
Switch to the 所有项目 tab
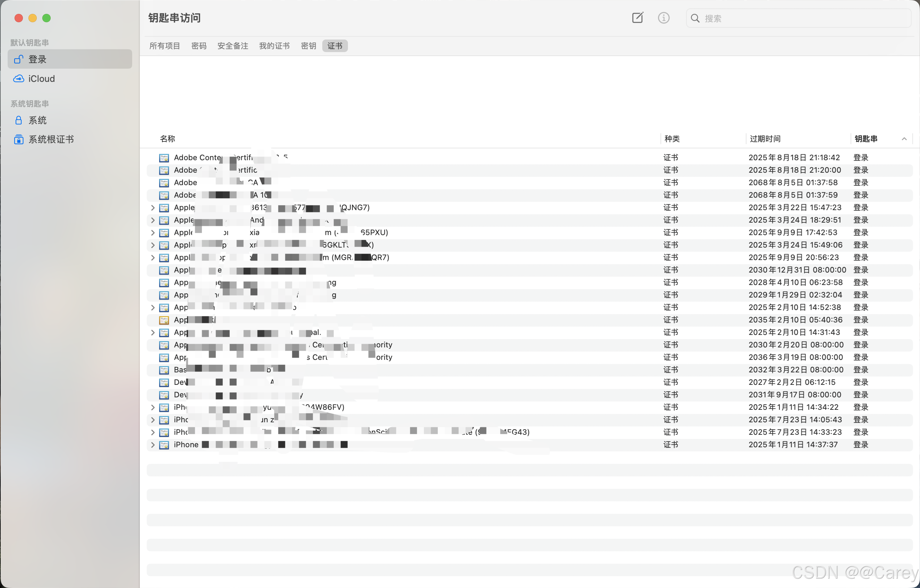click(165, 46)
